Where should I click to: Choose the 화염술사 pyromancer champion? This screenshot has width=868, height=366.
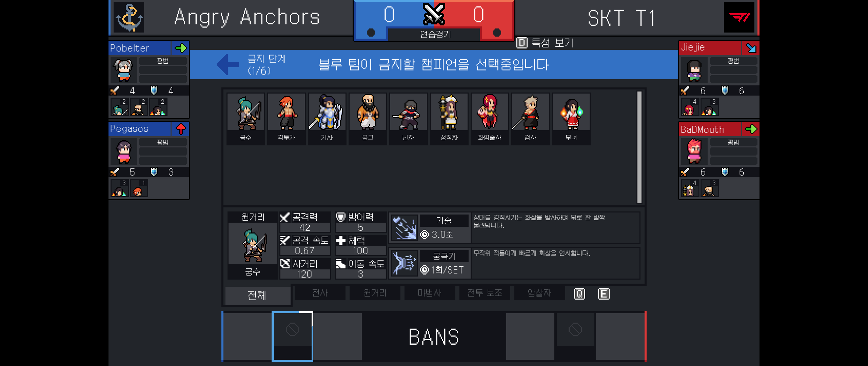[x=490, y=119]
